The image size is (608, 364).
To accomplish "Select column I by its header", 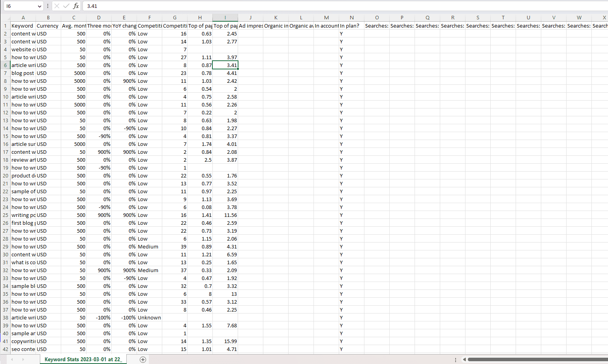I will coord(225,17).
